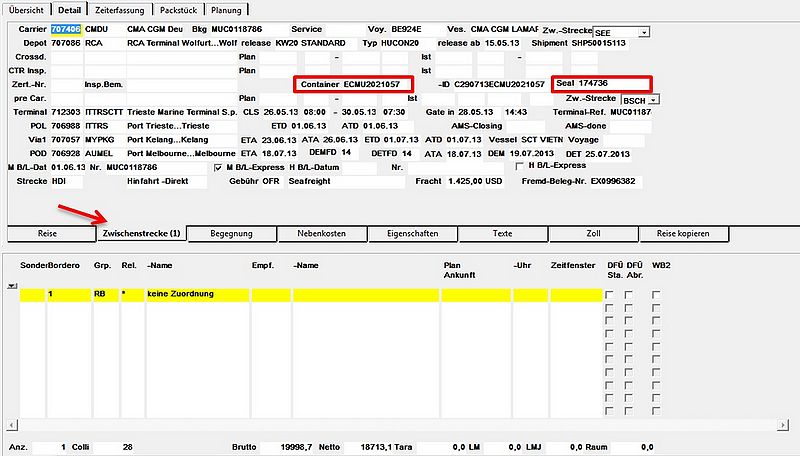Expand the Zw.-Strecke BSCH dropdown

point(654,100)
